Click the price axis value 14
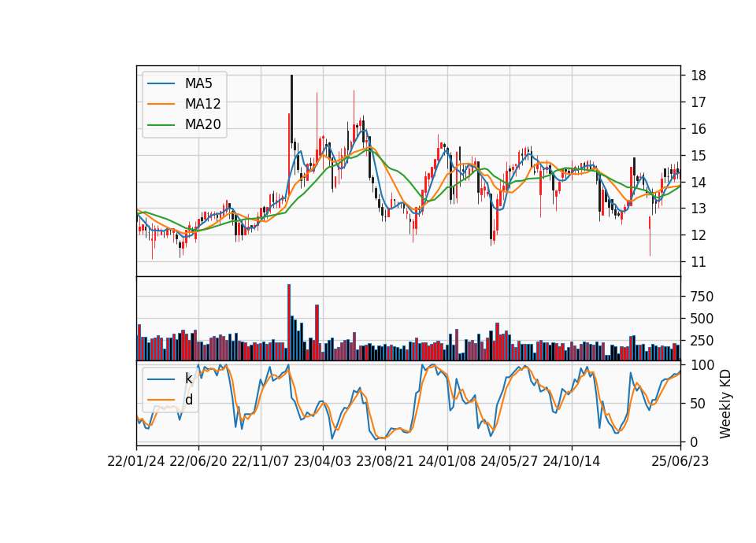The height and width of the screenshot is (543, 756). point(699,182)
